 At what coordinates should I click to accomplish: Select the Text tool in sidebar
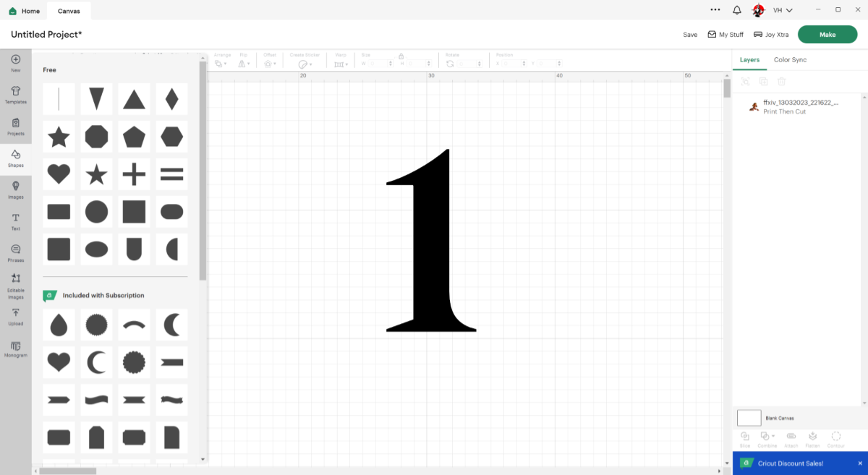pos(15,221)
